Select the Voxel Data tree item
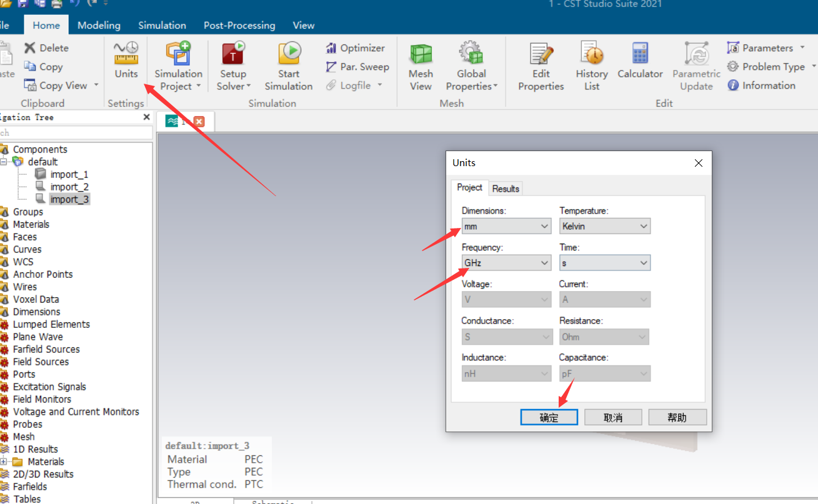The height and width of the screenshot is (504, 818). click(36, 299)
